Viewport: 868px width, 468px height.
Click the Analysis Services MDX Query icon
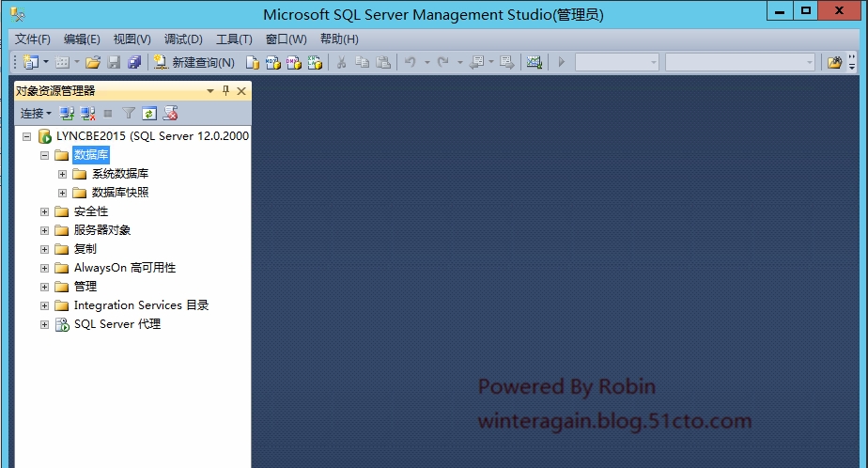[273, 62]
